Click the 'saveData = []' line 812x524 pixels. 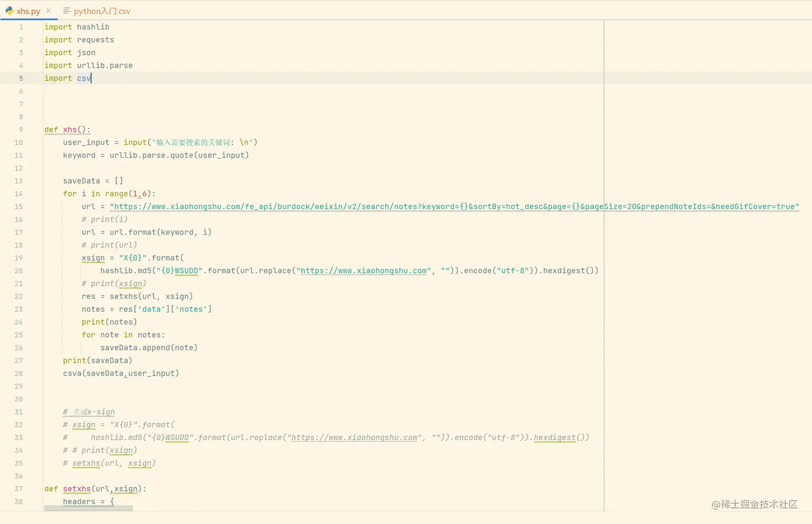point(93,181)
